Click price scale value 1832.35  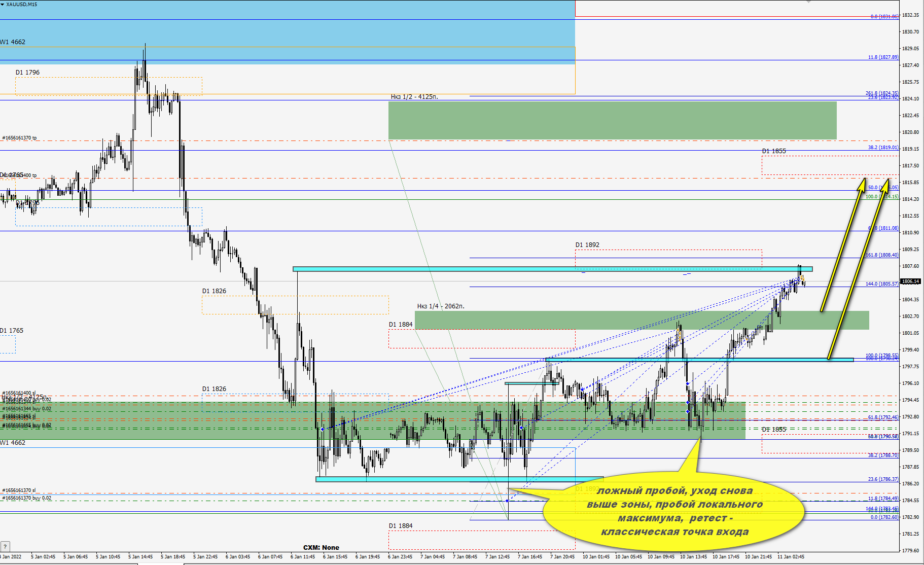point(910,15)
